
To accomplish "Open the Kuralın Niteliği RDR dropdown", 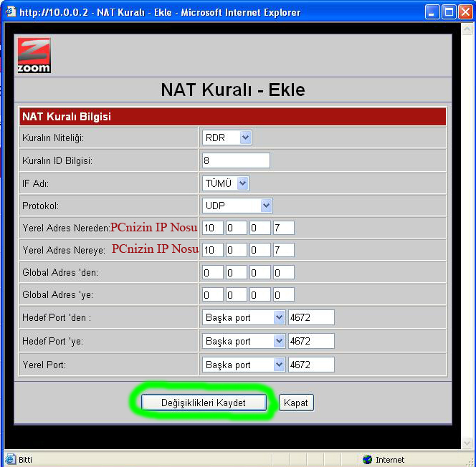I will 227,138.
